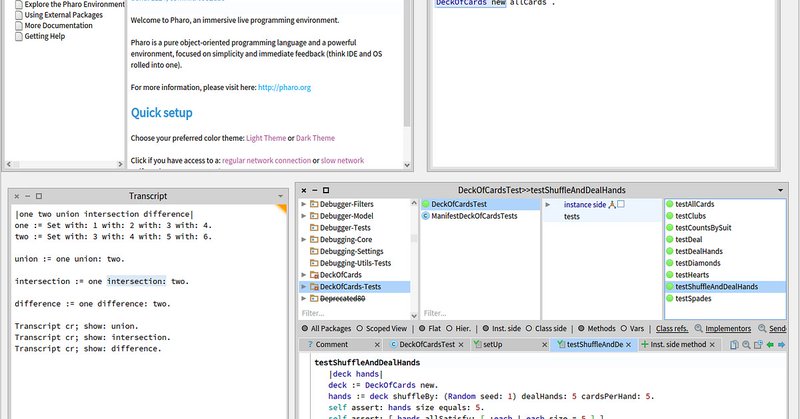The height and width of the screenshot is (419, 800).
Task: Select Hier. radio button
Action: click(449, 329)
